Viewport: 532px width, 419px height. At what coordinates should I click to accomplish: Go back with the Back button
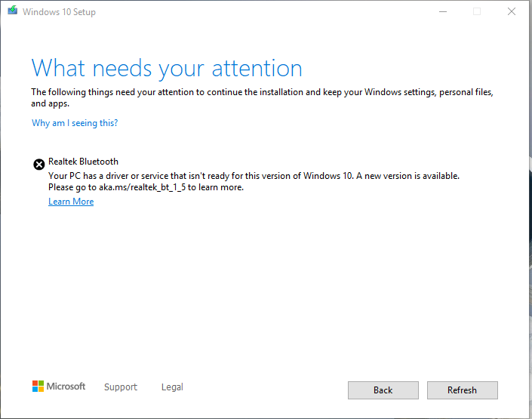pyautogui.click(x=383, y=390)
